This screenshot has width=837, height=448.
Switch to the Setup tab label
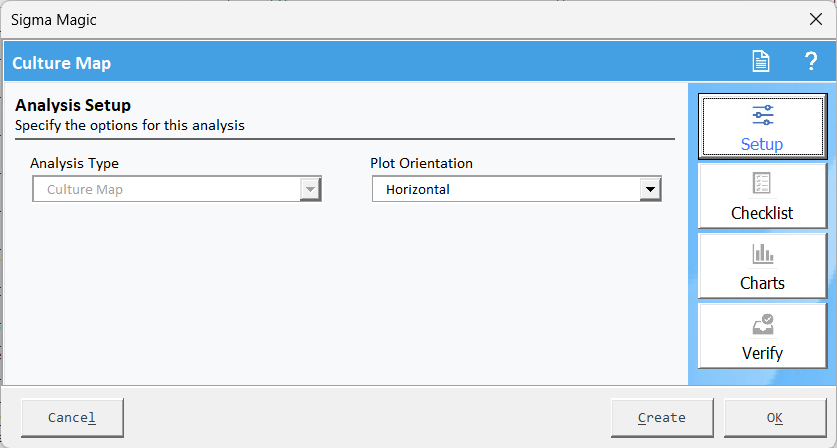tap(762, 144)
